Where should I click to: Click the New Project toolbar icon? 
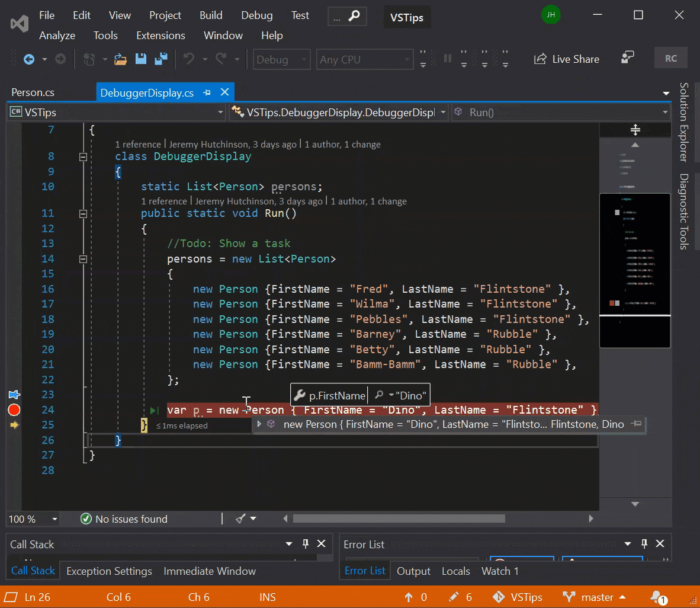[89, 59]
